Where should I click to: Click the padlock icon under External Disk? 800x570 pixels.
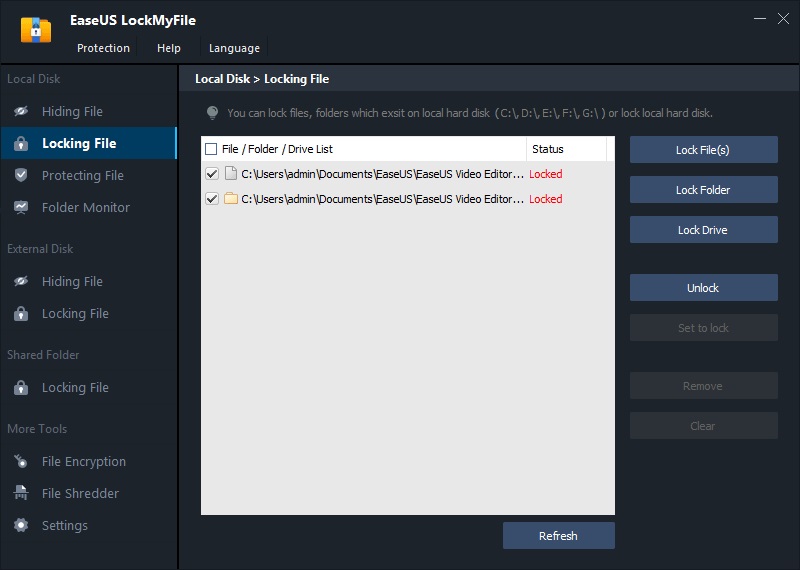point(21,313)
